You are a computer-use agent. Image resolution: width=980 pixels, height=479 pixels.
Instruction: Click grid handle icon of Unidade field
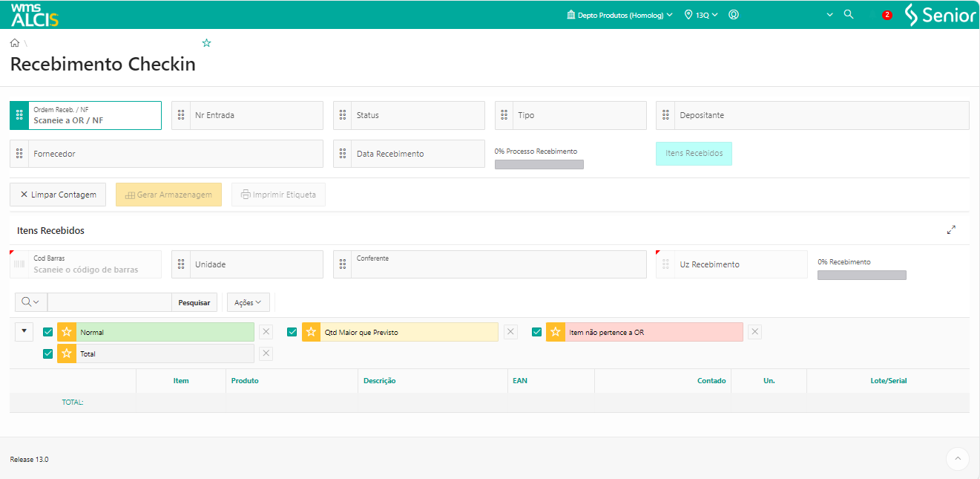[181, 264]
